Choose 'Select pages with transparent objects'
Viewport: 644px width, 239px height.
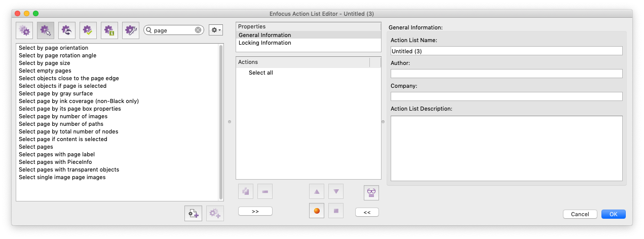tap(69, 169)
